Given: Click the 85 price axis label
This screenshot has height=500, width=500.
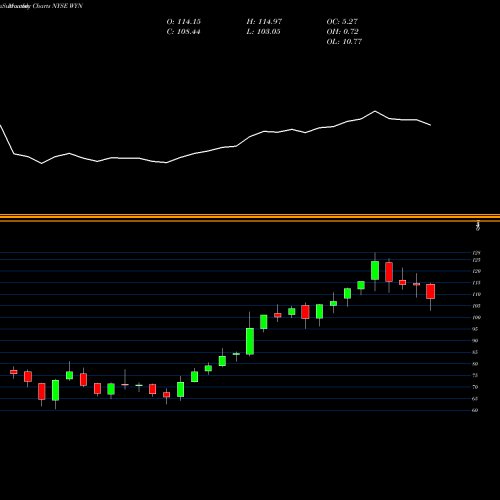Looking at the screenshot, I should [x=475, y=352].
